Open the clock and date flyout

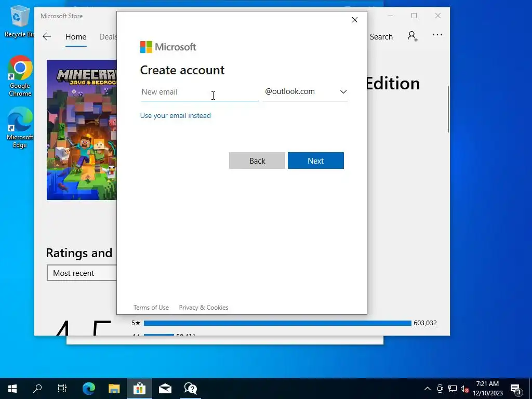click(487, 389)
